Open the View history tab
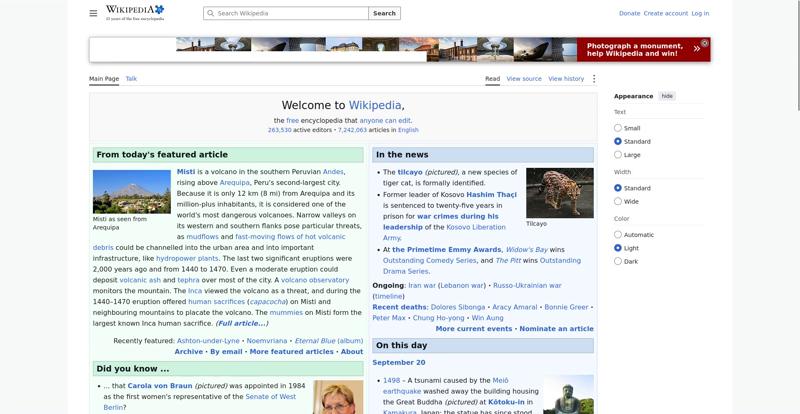Viewport: 800px width, 414px height. [566, 79]
